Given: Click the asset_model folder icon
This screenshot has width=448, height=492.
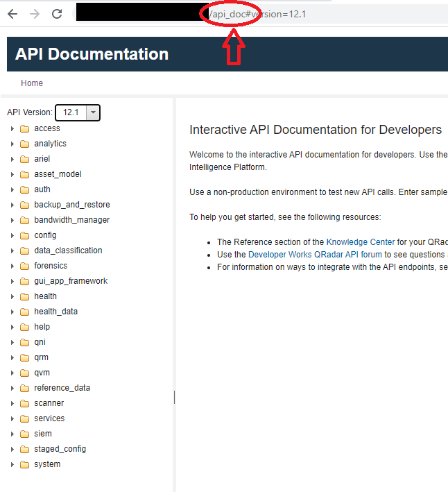Looking at the screenshot, I should (24, 174).
